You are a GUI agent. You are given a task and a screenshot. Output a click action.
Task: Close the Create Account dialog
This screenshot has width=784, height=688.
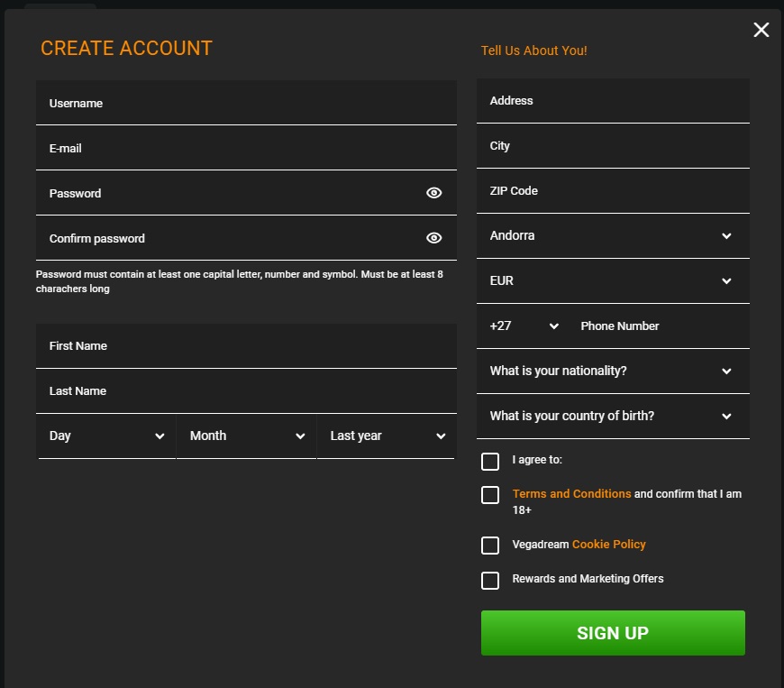[x=761, y=30]
